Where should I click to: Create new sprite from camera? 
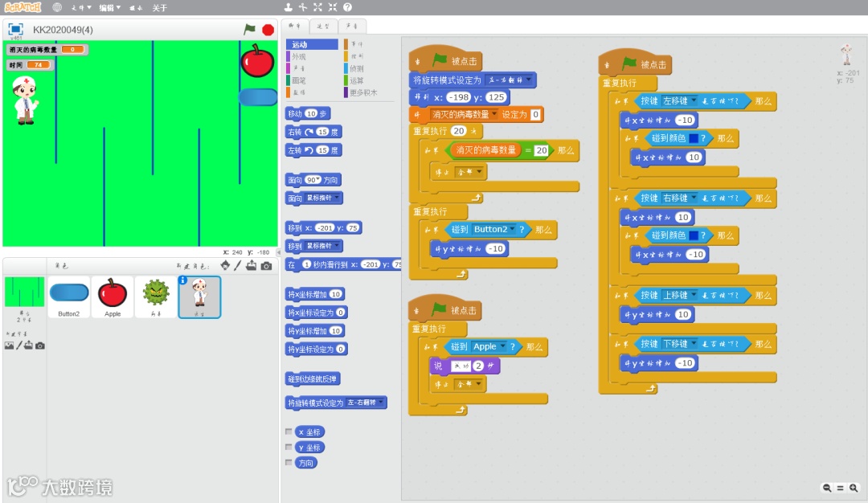(266, 266)
